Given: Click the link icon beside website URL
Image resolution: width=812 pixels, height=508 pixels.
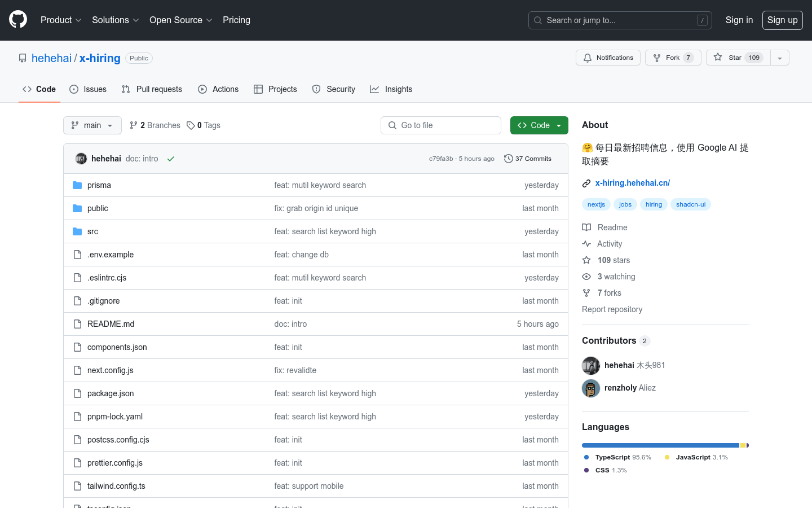Looking at the screenshot, I should click(586, 183).
